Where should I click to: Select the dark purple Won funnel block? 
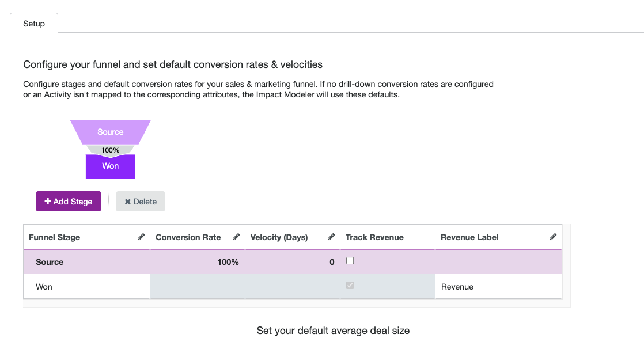(x=110, y=166)
